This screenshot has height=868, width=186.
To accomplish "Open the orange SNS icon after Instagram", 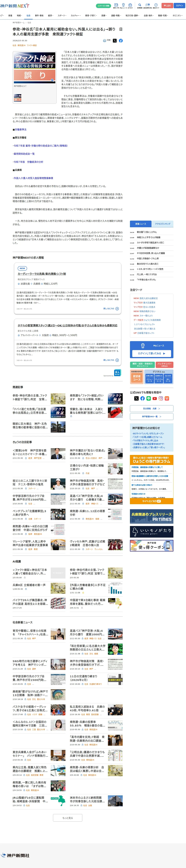I will point(167,398).
